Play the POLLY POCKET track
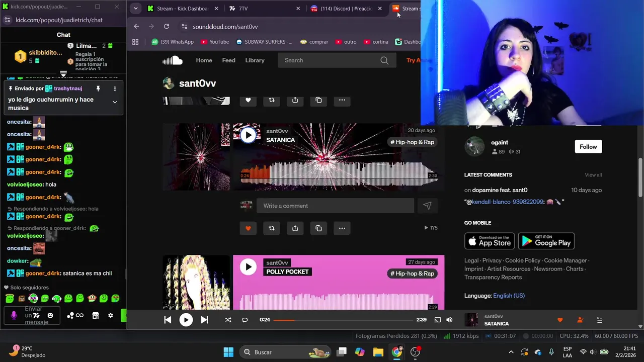644x362 pixels. coord(248,267)
